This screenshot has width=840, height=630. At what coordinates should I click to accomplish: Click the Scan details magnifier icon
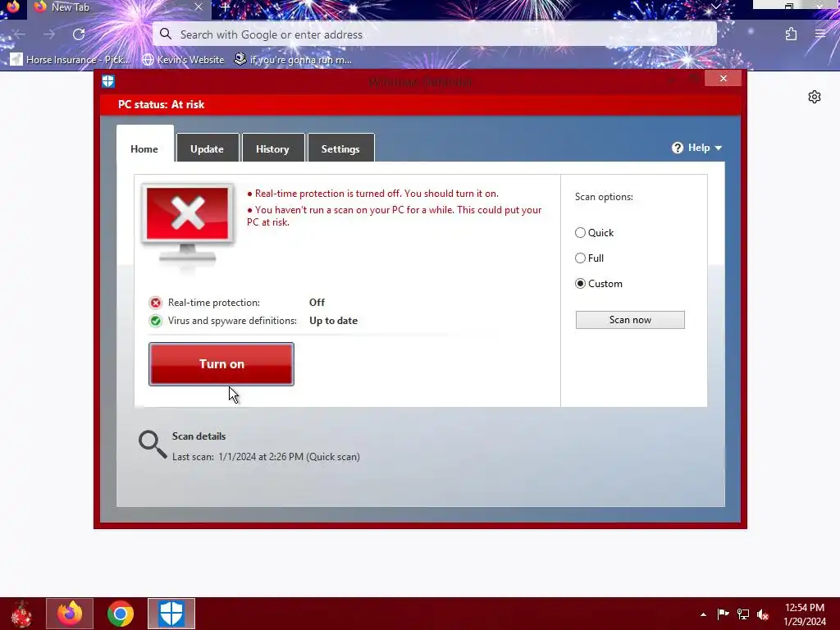[x=152, y=445]
